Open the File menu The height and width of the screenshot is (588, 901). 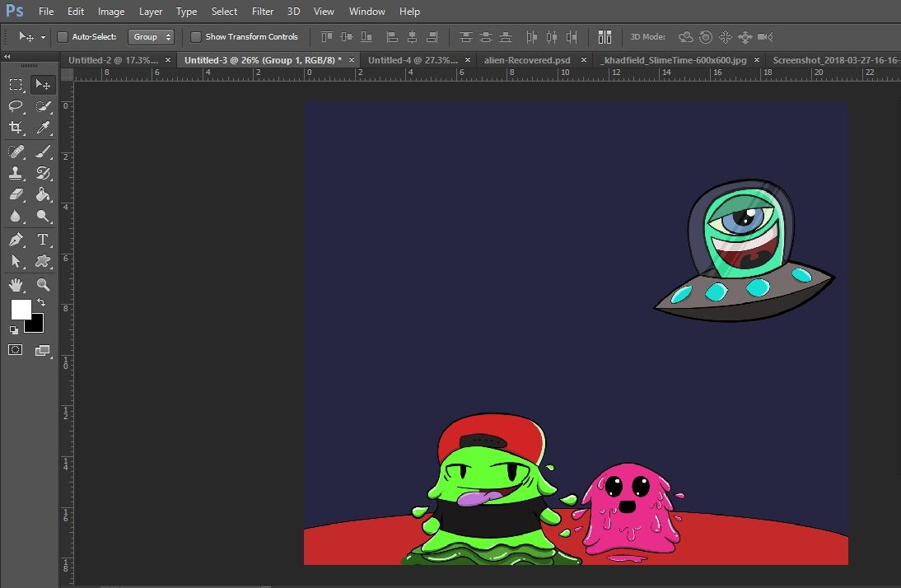pyautogui.click(x=46, y=12)
